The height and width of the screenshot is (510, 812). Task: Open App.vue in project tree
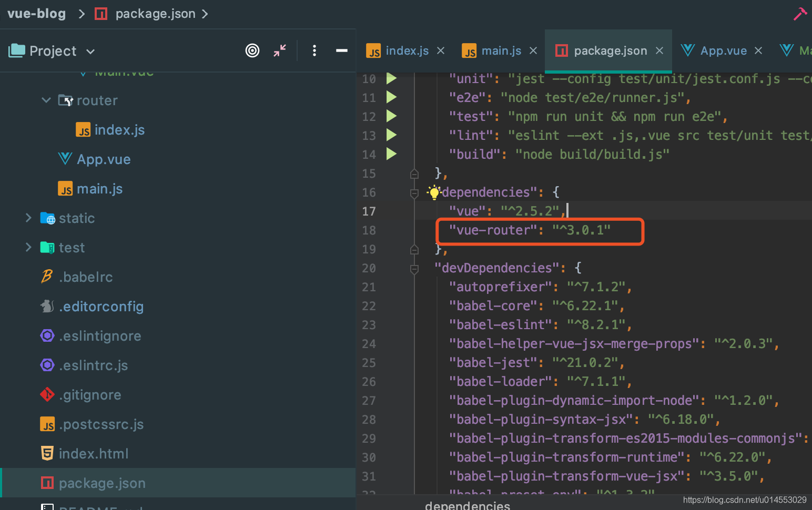pos(104,159)
